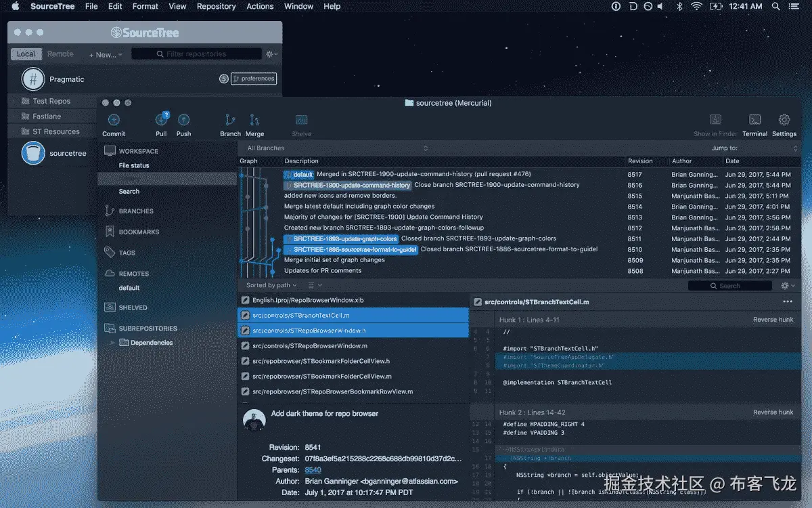Select the default remote in sidebar

[x=129, y=288]
